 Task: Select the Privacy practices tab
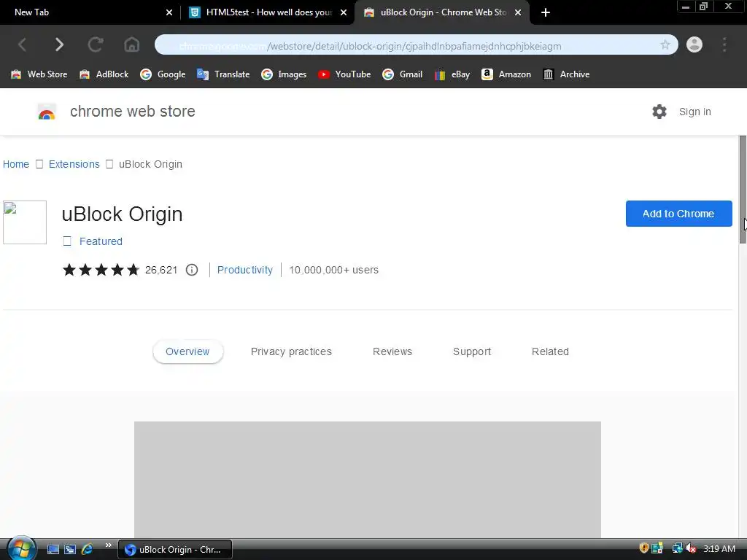[291, 351]
